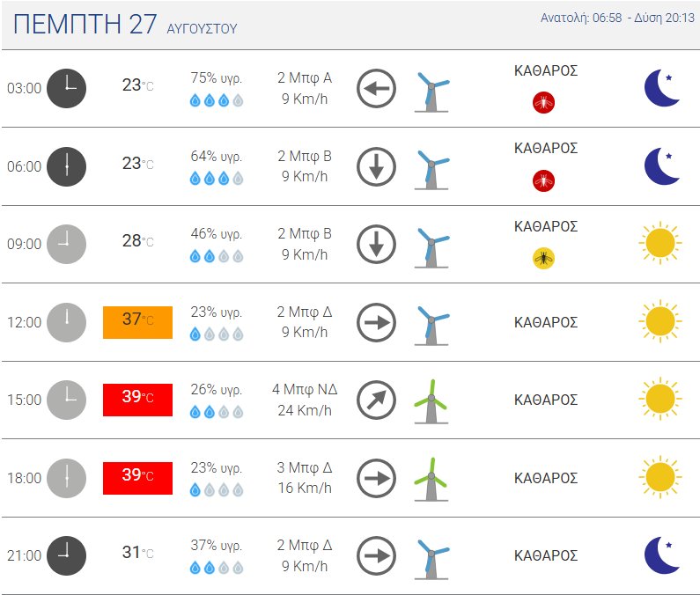The height and width of the screenshot is (595, 700).
Task: Click the yellow mosquito icon at 09:00
Action: (x=543, y=259)
